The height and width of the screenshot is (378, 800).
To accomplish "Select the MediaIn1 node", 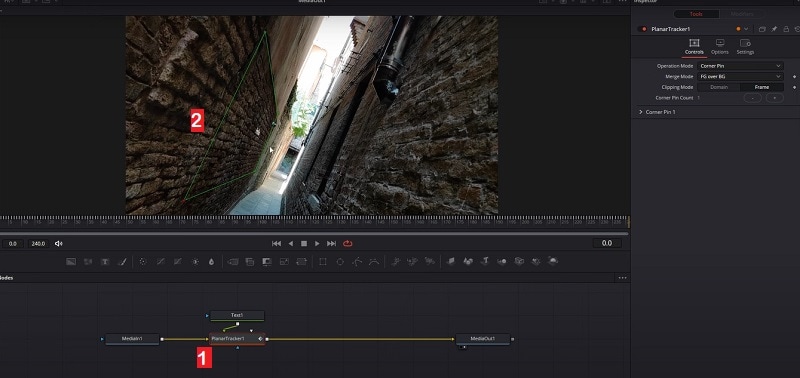I will (x=132, y=339).
